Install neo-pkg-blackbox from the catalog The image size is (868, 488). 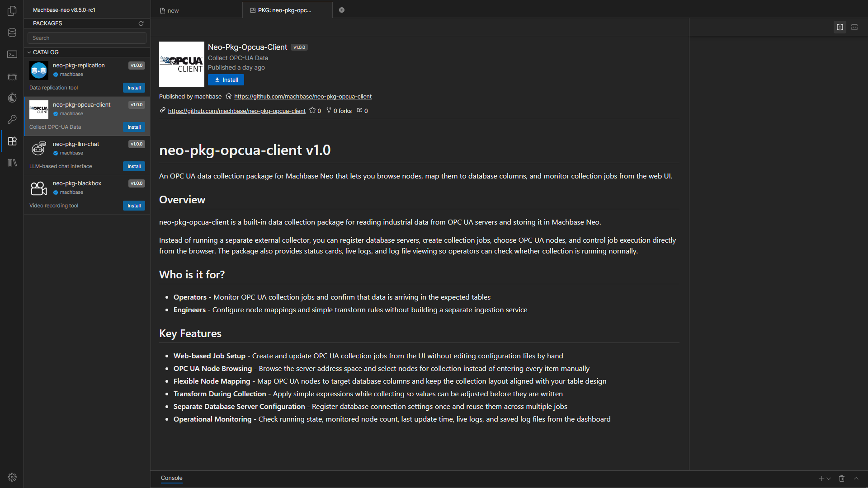point(134,206)
